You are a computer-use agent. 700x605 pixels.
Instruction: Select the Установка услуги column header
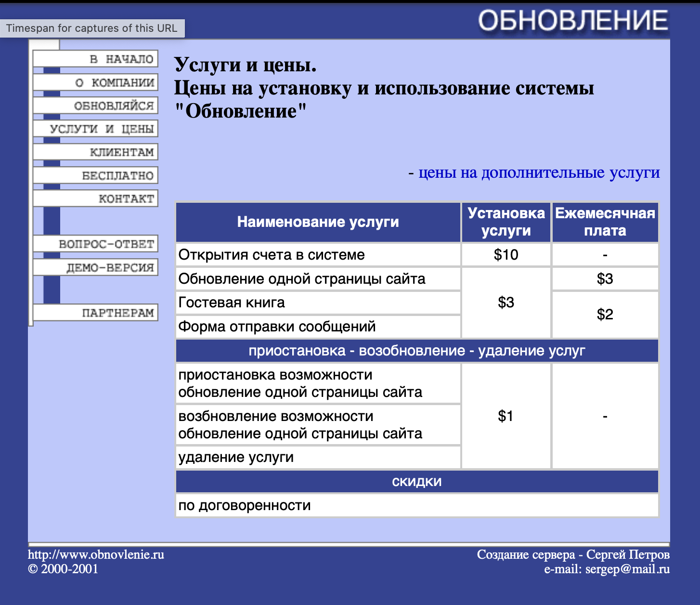(506, 222)
